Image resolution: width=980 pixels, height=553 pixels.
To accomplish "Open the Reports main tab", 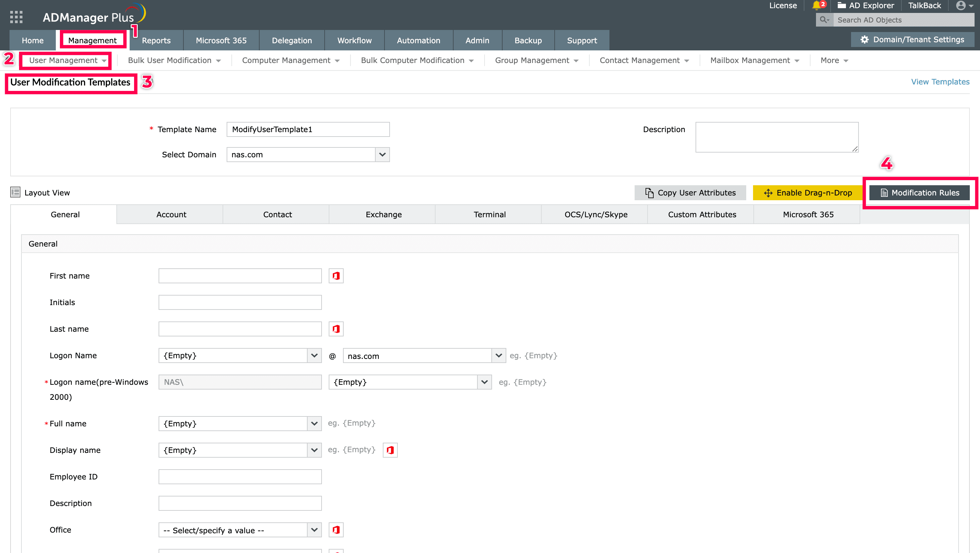I will (156, 40).
